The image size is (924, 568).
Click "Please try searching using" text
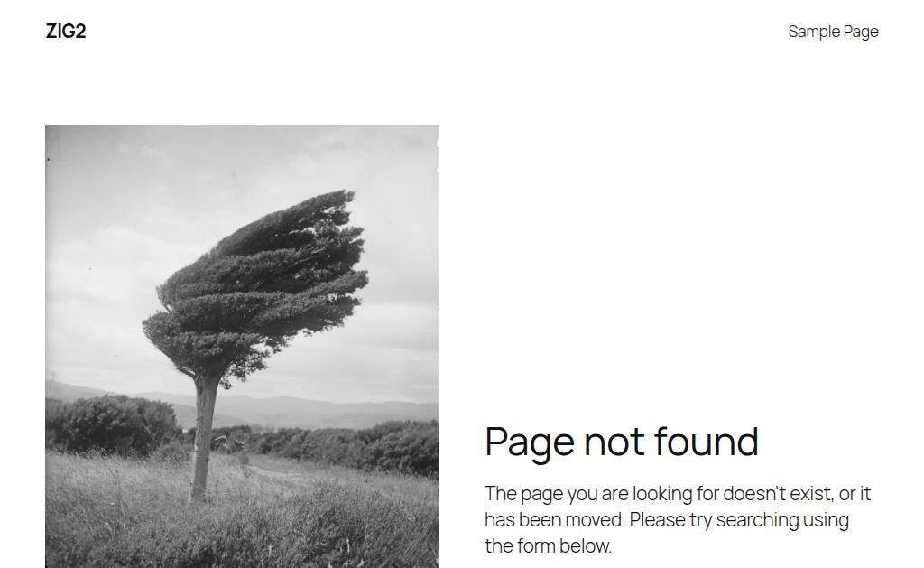tap(739, 521)
